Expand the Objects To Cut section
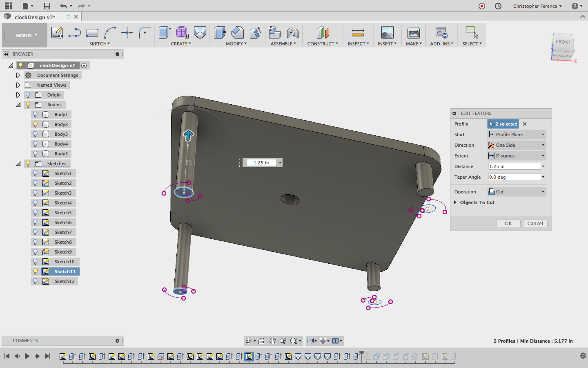588x368 pixels. [455, 202]
